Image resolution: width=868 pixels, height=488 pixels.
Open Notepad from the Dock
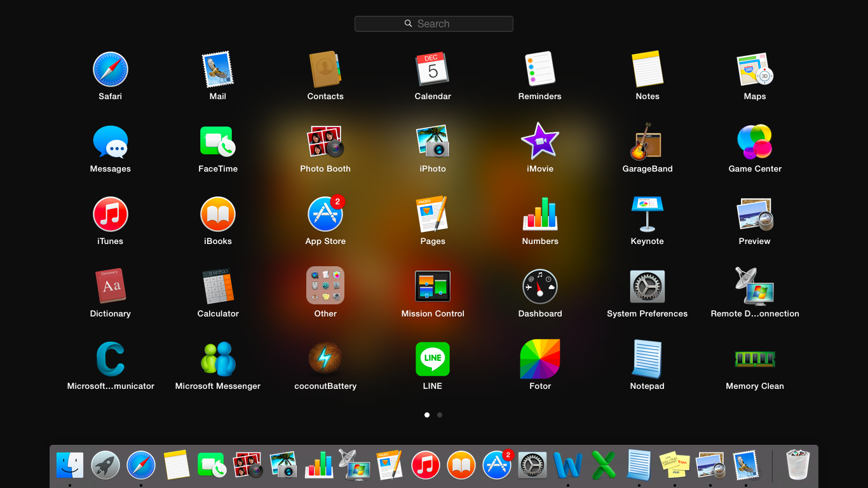639,465
